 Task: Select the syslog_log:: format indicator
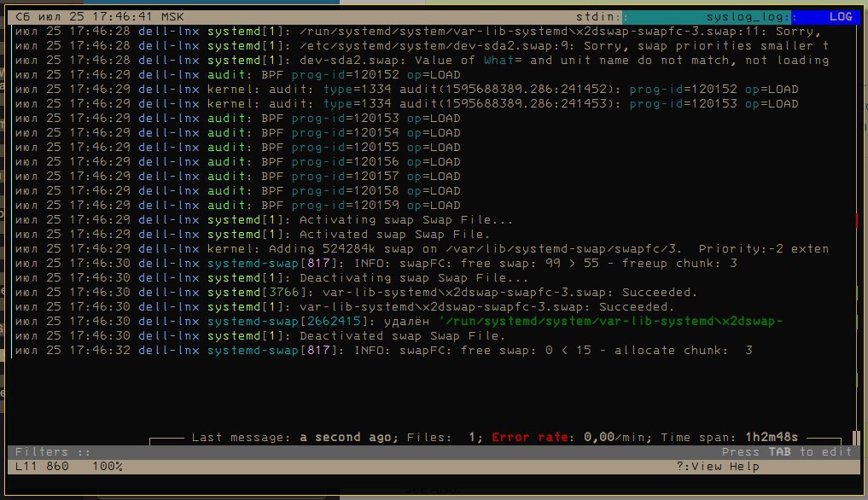click(751, 16)
